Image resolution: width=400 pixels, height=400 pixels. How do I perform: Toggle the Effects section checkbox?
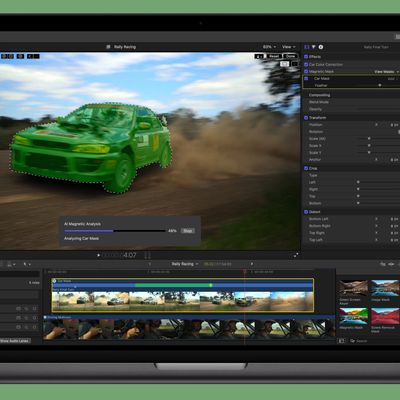[306, 57]
